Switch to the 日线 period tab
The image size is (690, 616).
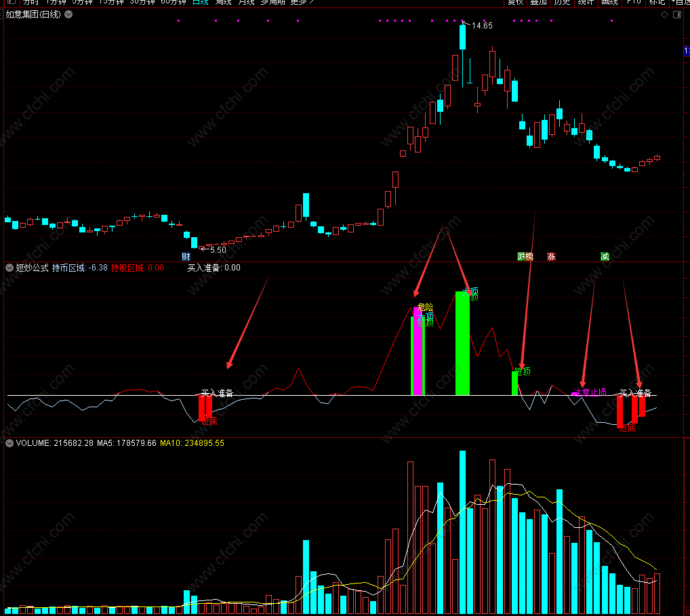point(201,2)
